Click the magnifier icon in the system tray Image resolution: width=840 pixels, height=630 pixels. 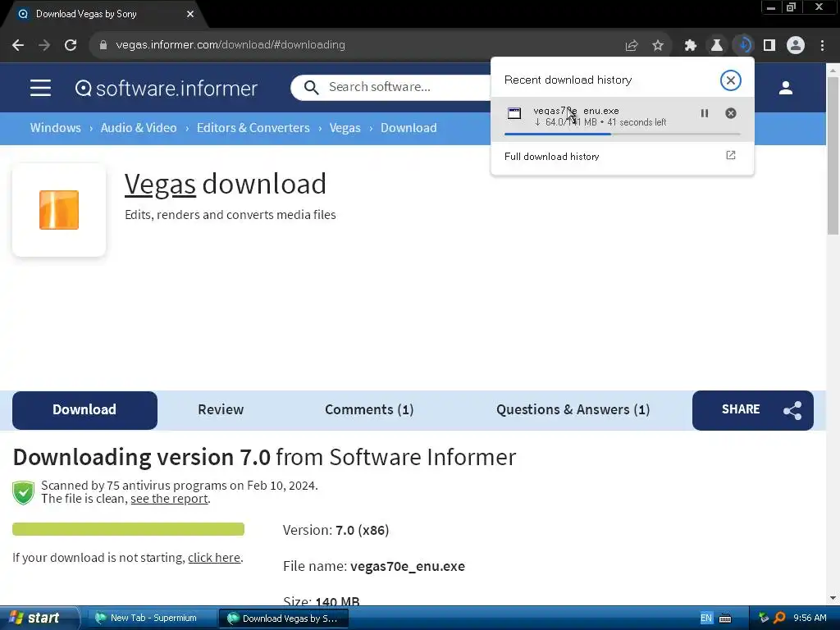779,619
